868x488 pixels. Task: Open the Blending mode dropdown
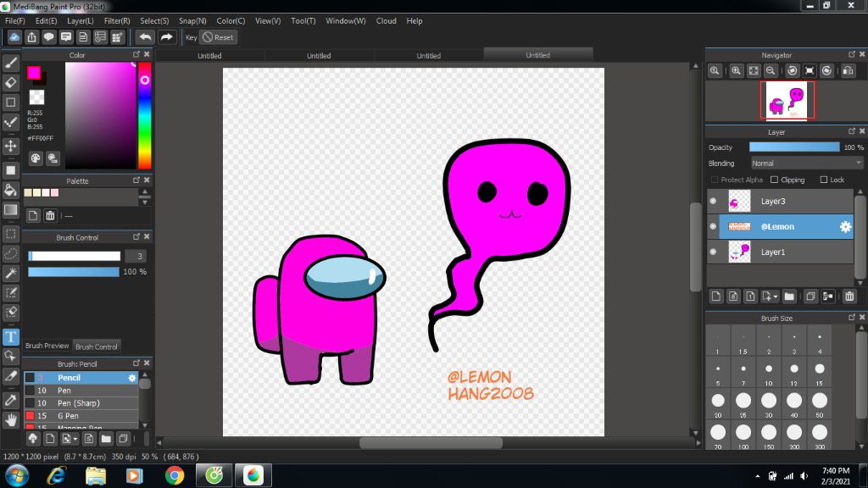(x=807, y=164)
